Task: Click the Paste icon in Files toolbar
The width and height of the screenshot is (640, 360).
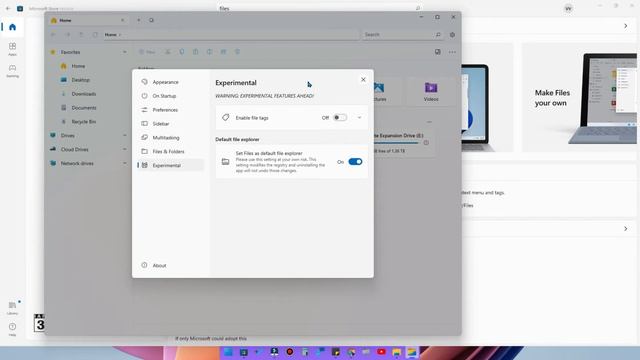Action: click(196, 52)
